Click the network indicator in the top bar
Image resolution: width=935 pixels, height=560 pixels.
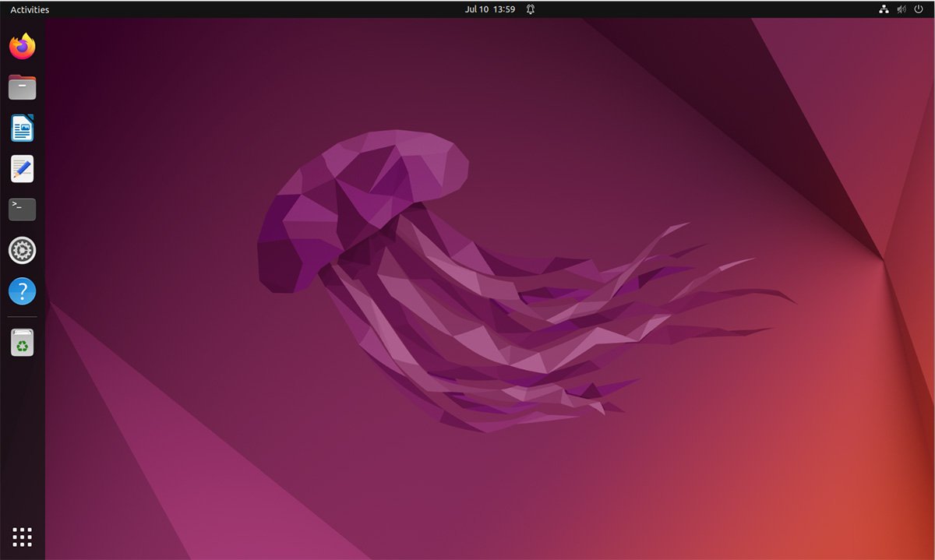coord(884,9)
